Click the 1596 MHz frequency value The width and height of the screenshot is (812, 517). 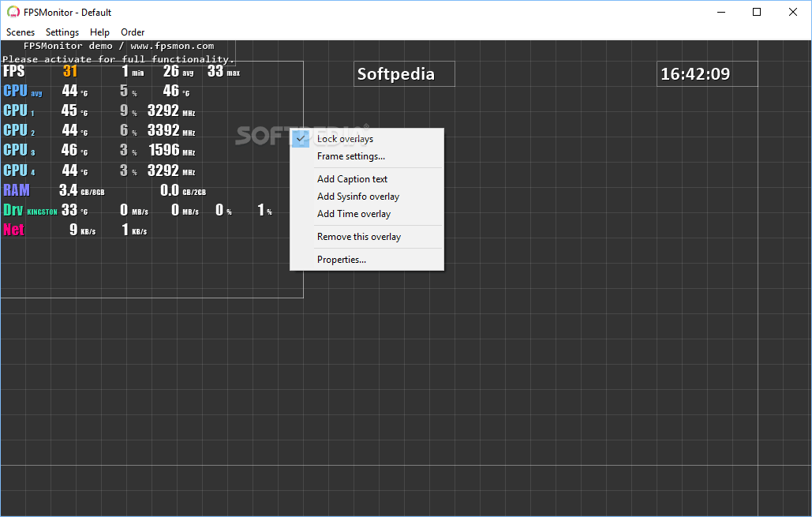[x=172, y=150]
